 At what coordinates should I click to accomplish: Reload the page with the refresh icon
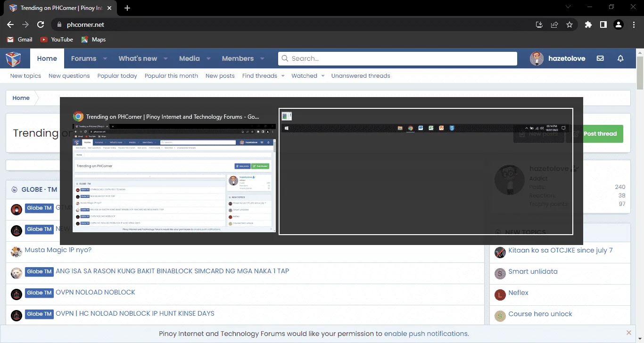pos(41,24)
